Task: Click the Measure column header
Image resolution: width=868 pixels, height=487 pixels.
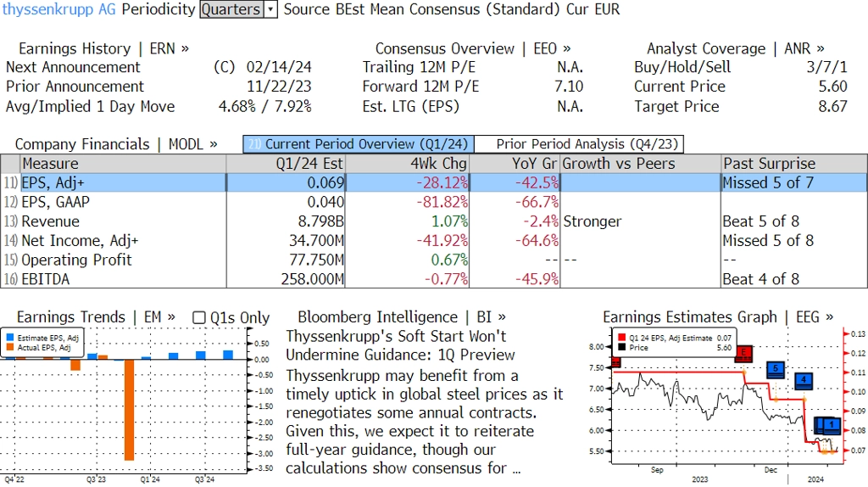Action: [123, 164]
